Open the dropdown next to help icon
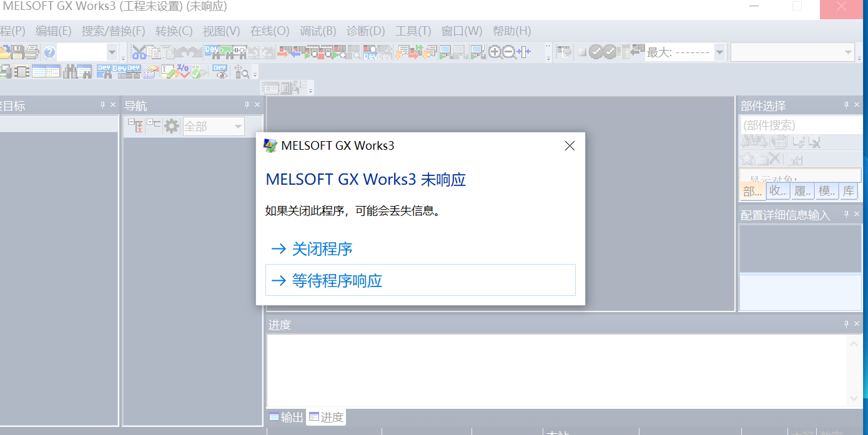 point(112,52)
